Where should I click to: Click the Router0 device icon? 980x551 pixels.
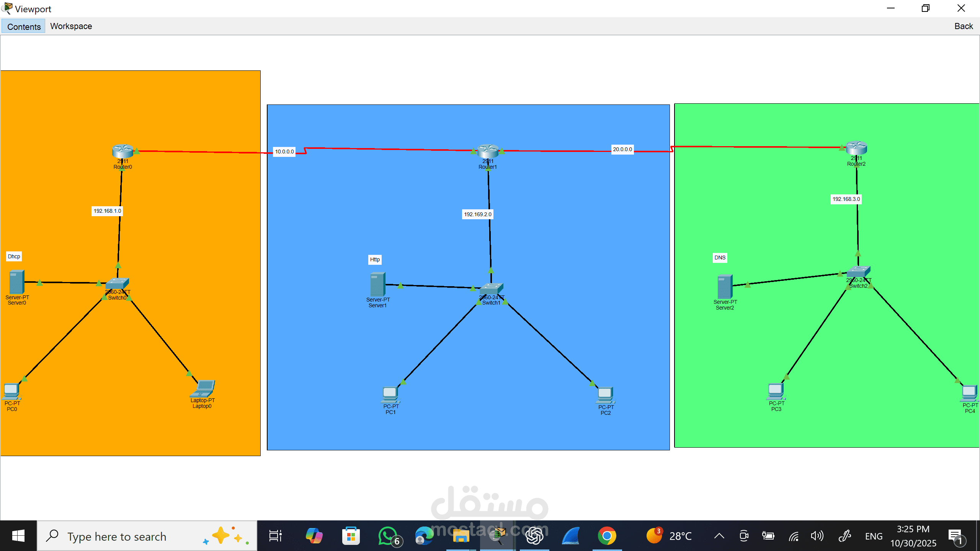122,151
